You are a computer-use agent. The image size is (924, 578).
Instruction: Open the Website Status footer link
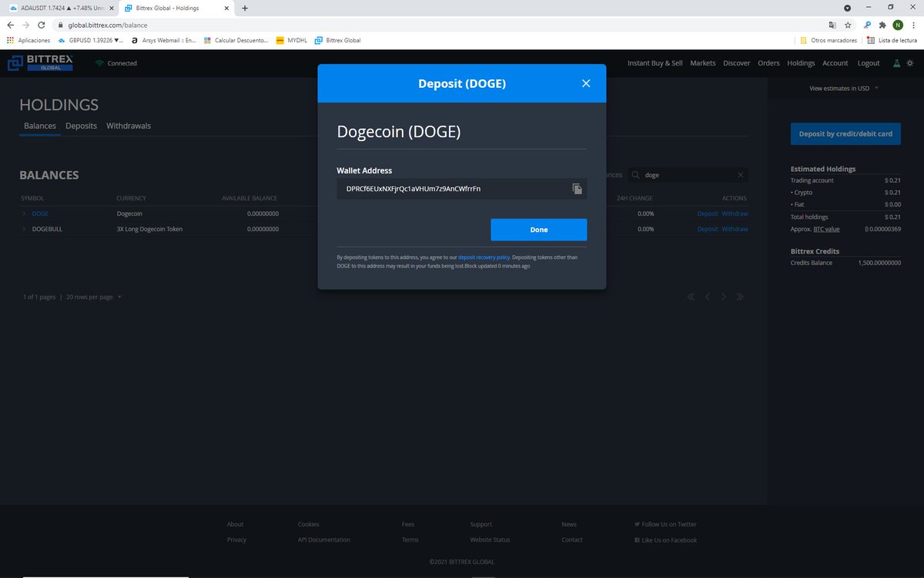point(490,539)
